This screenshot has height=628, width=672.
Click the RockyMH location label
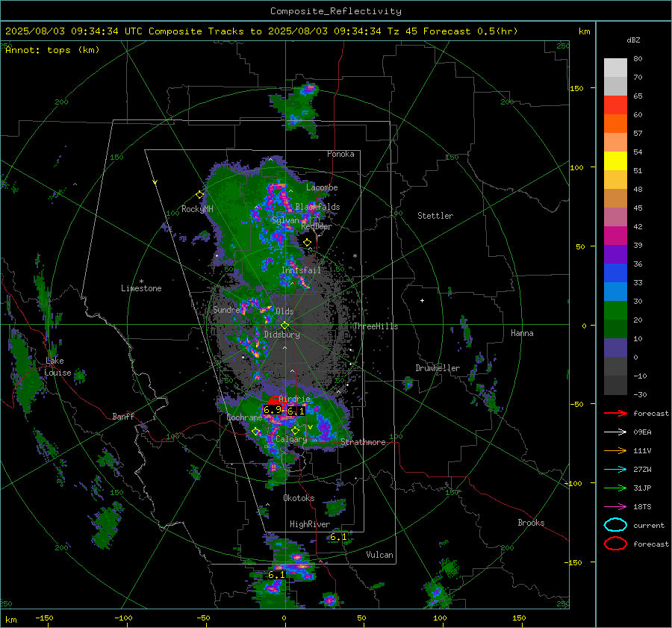197,209
